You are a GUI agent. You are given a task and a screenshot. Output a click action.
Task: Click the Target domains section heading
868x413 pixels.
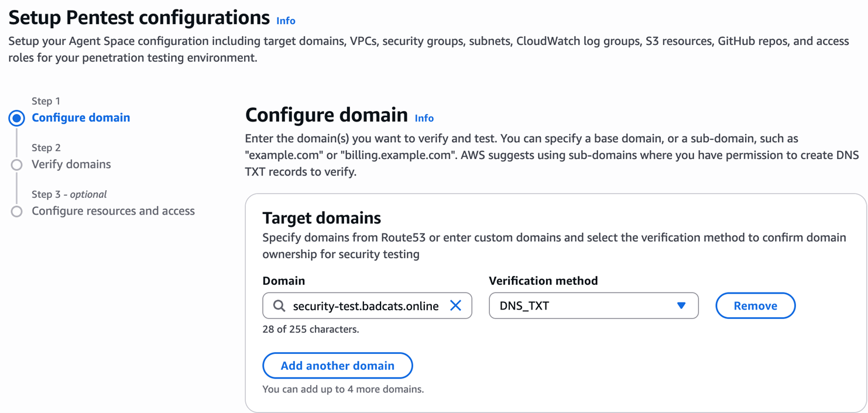tap(321, 218)
